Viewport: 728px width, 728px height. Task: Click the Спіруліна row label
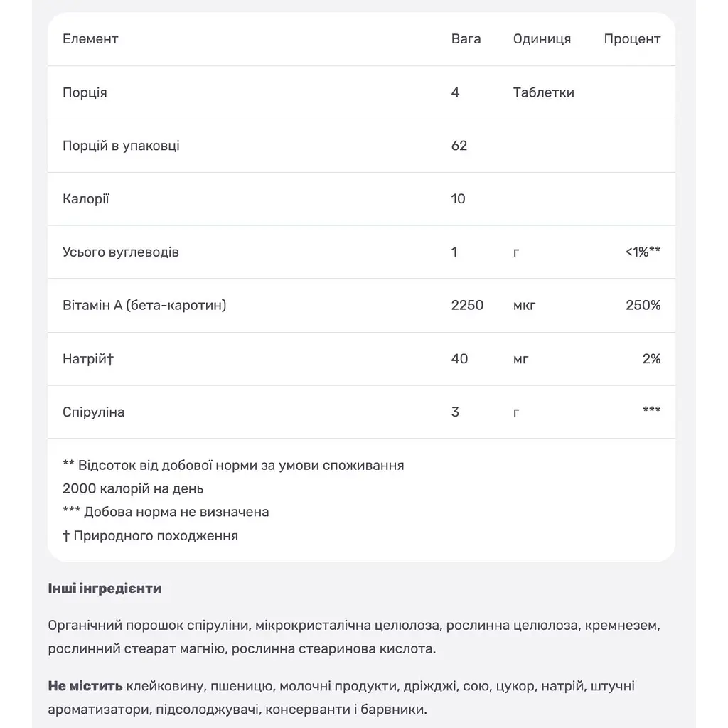(94, 412)
